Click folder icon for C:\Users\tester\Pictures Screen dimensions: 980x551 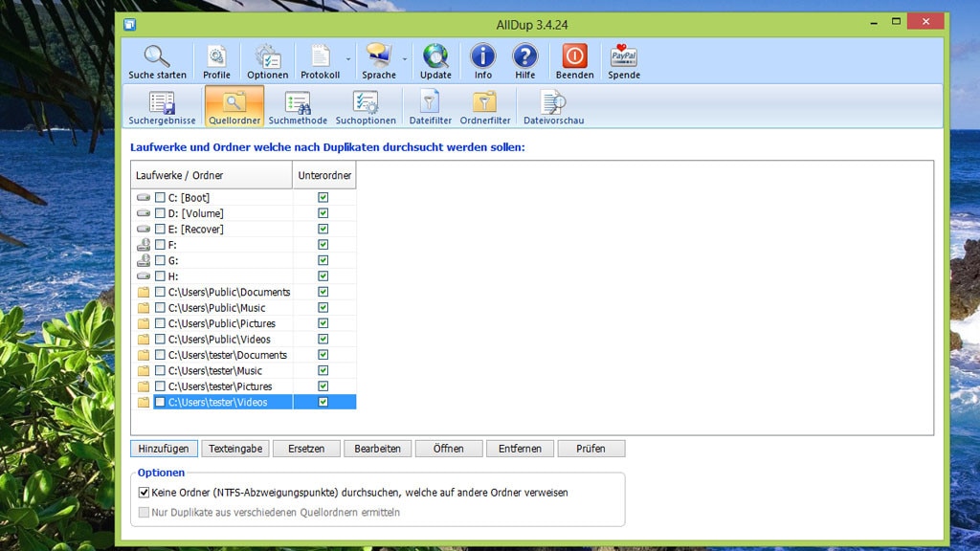[x=144, y=386]
